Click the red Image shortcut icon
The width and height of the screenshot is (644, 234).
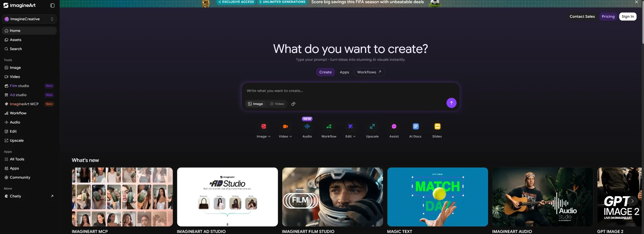(x=264, y=126)
